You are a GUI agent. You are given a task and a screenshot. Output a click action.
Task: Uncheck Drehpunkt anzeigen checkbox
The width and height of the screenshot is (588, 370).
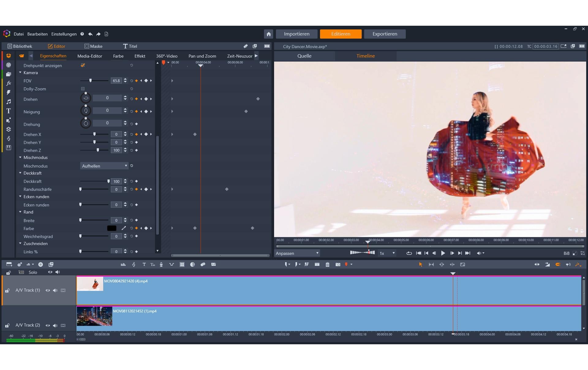click(x=83, y=65)
